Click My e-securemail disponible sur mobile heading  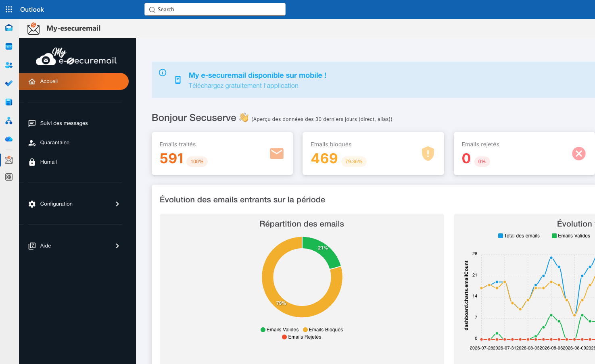click(x=257, y=75)
